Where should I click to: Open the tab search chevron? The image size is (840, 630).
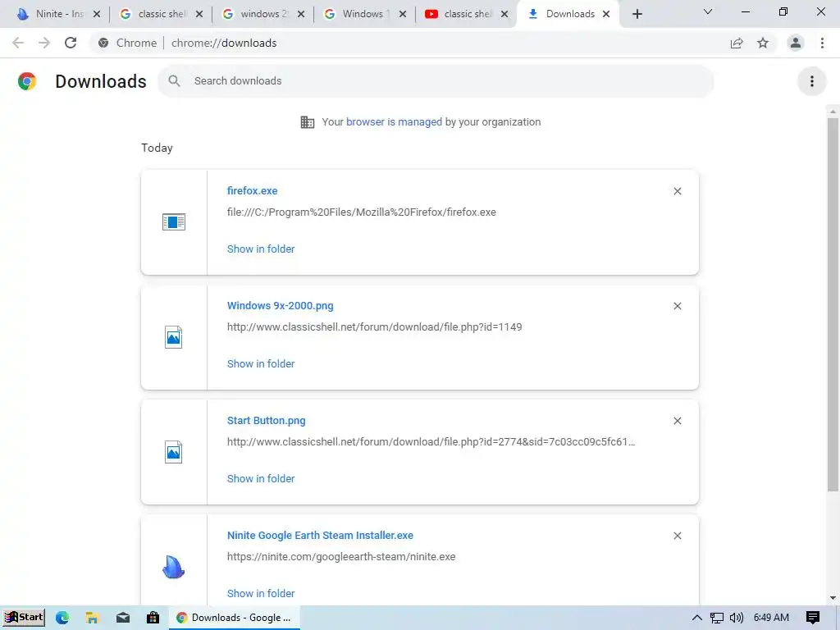pyautogui.click(x=708, y=11)
